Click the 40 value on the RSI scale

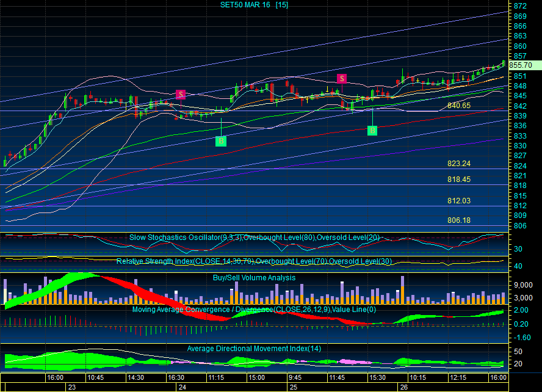(x=518, y=266)
